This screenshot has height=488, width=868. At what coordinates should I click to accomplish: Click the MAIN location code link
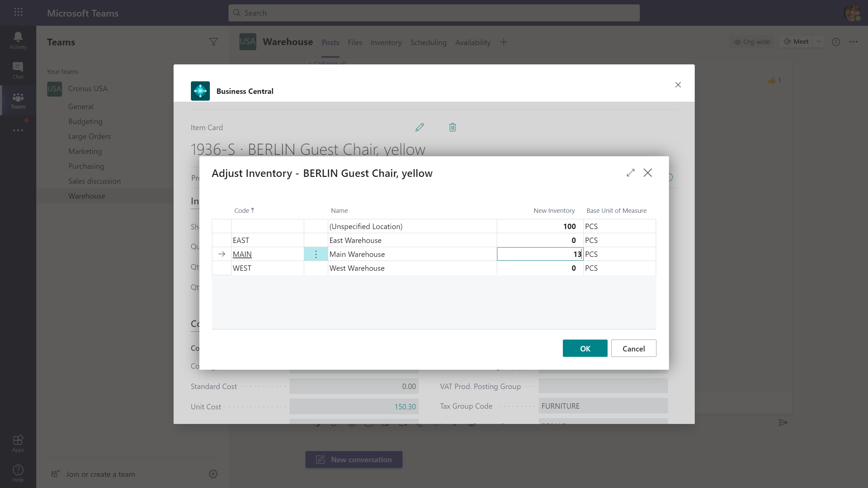tap(242, 254)
